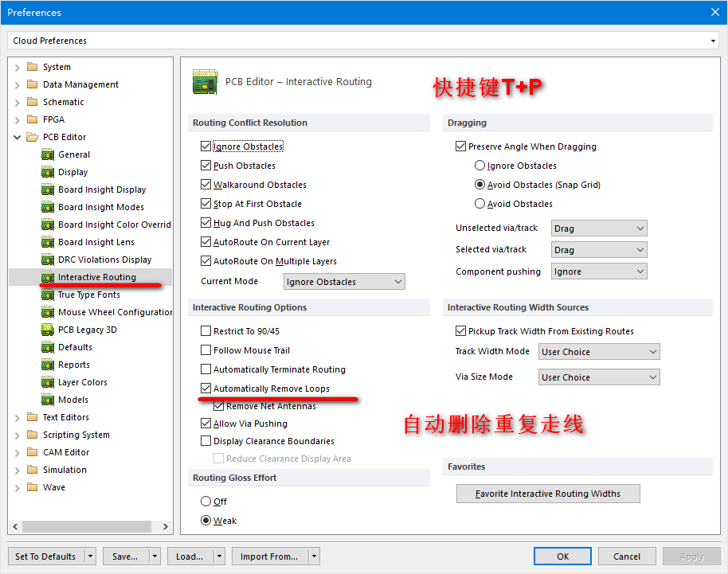Click the True Type Fonts icon
The height and width of the screenshot is (574, 728).
(48, 295)
